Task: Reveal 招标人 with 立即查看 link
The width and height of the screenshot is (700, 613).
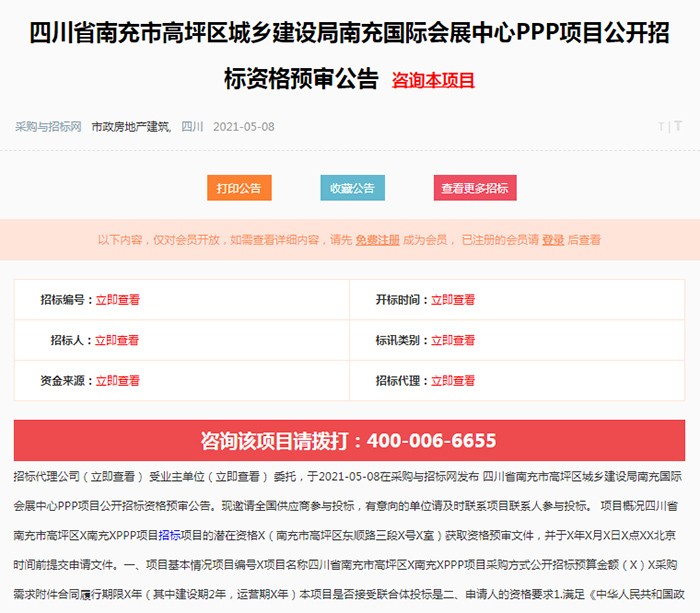Action: coord(117,340)
